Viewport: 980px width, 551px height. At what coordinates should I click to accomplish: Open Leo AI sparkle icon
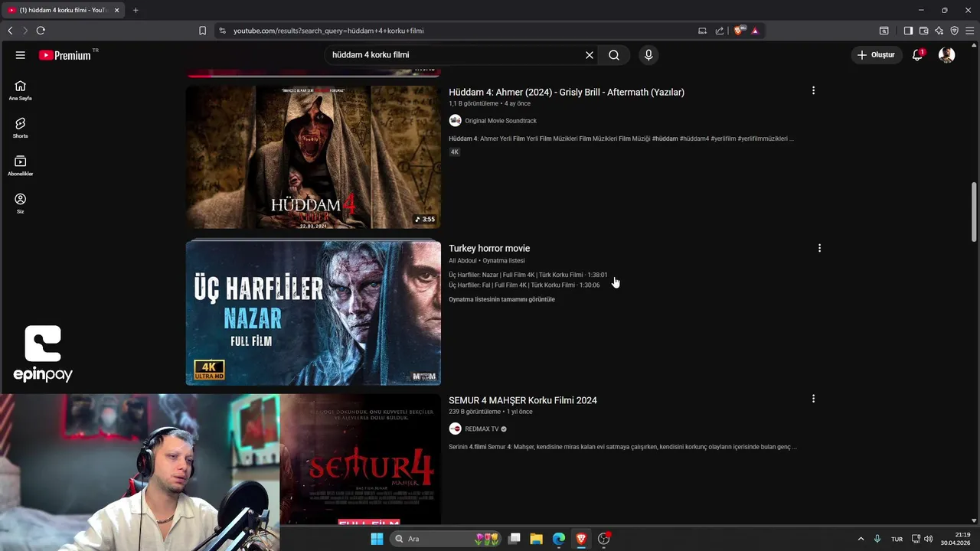939,31
